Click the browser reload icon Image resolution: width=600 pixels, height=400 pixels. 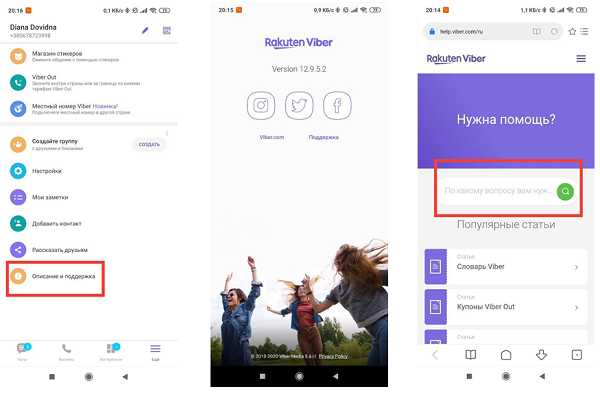point(554,31)
